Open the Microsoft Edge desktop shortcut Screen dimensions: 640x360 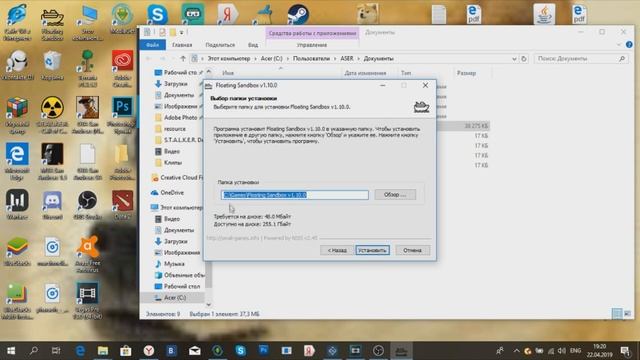(x=17, y=161)
